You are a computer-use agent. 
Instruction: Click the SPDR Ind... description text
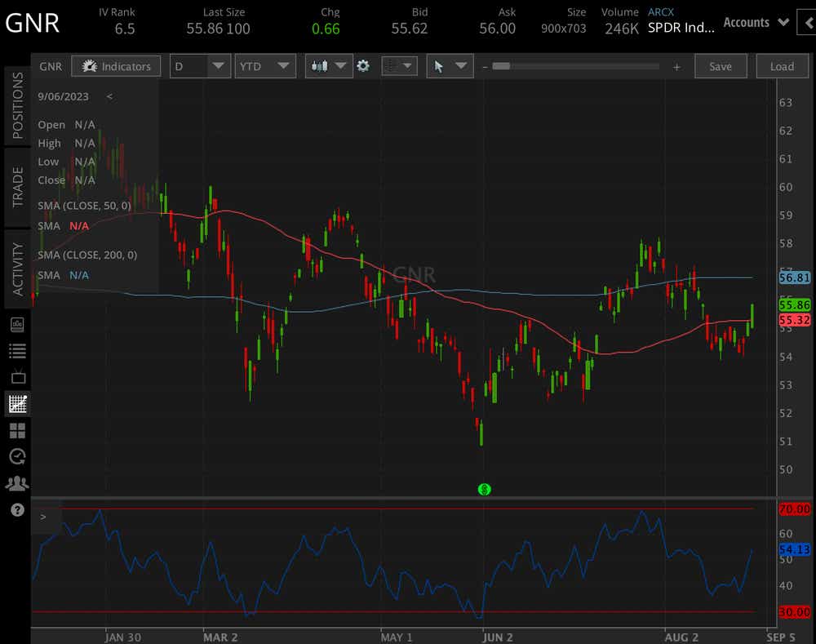(x=681, y=28)
